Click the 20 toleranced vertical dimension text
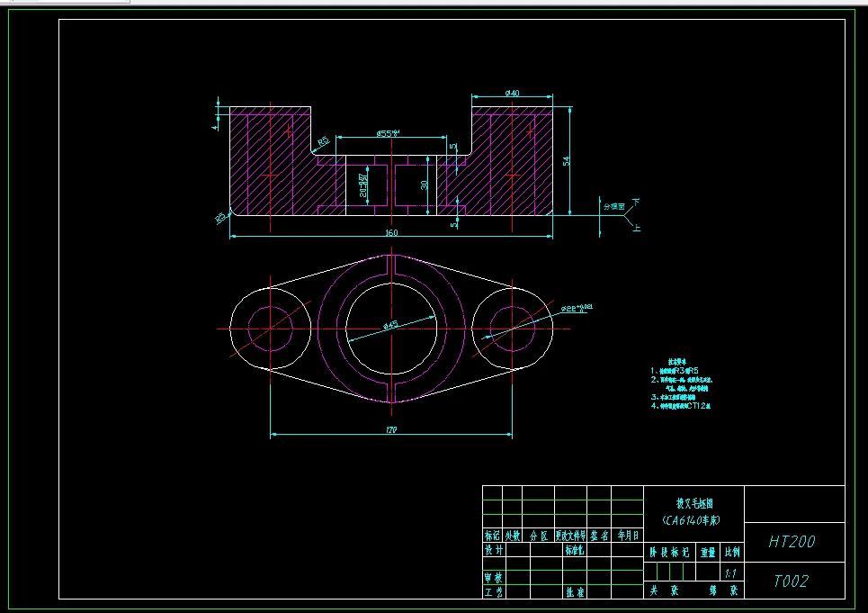Viewport: 868px width, 613px height. [x=363, y=185]
